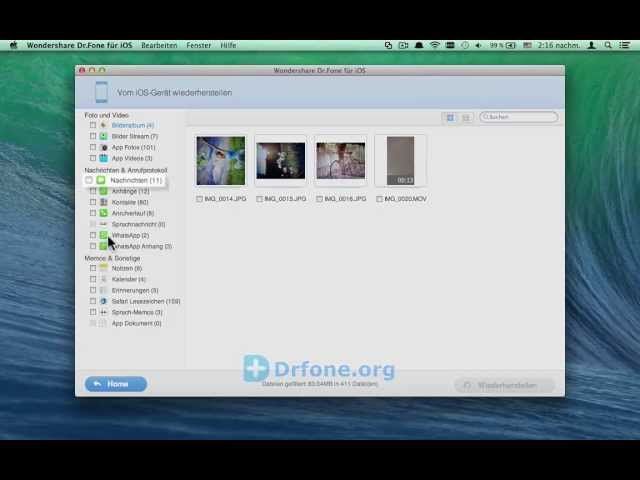The width and height of the screenshot is (640, 480).
Task: Open the Wi-Fi status menu
Action: [435, 45]
